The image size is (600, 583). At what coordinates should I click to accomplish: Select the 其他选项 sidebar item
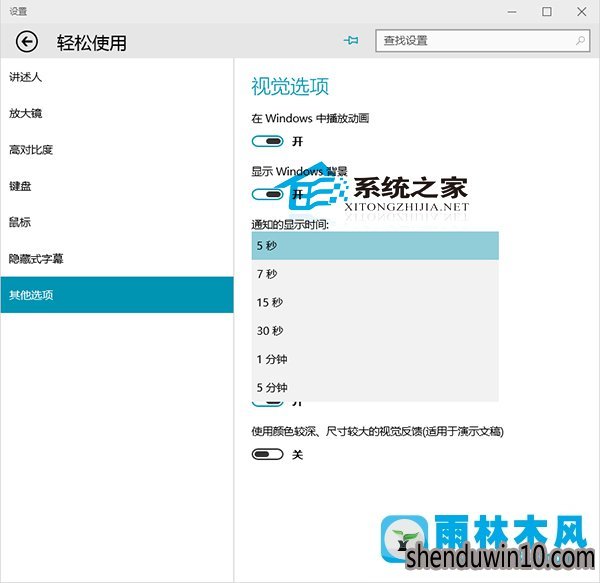pos(117,295)
